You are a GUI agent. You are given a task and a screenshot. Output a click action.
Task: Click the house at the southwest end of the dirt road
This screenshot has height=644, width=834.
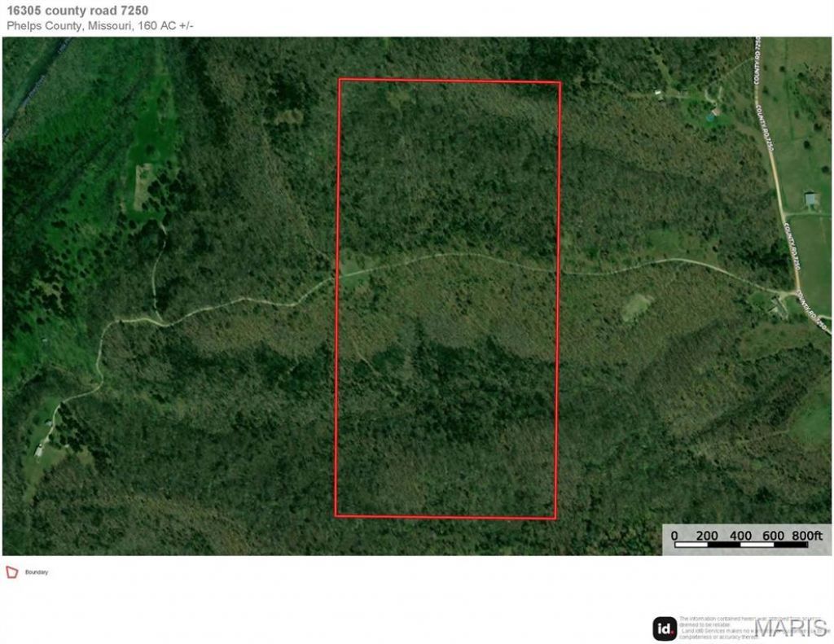[x=39, y=452]
